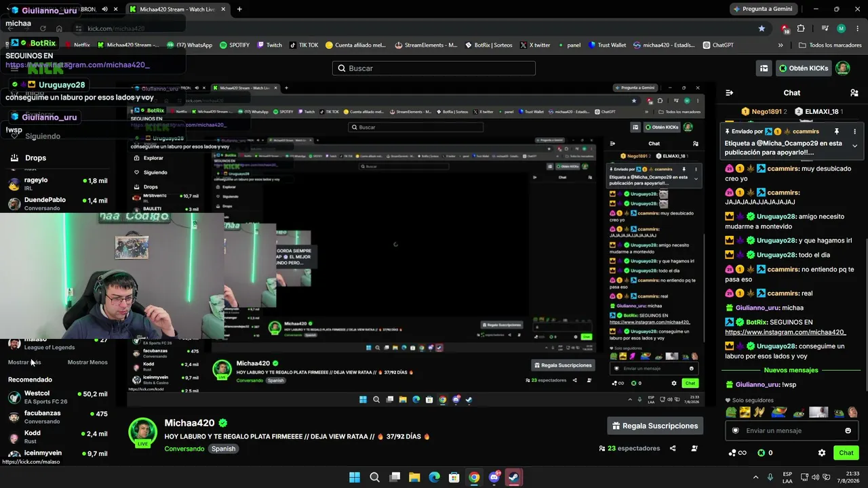Click the Solo seguidores label
868x488 pixels.
749,401
